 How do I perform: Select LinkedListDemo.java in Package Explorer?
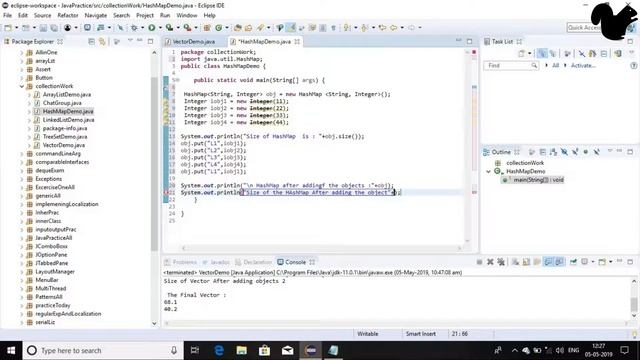click(68, 120)
